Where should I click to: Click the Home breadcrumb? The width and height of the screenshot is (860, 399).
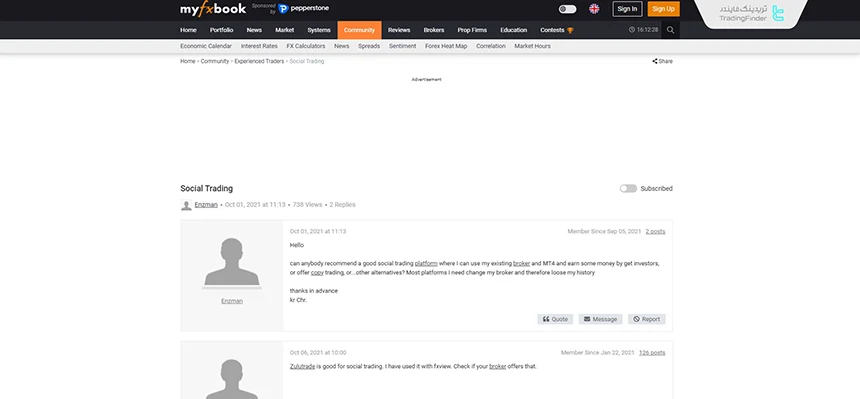(188, 61)
